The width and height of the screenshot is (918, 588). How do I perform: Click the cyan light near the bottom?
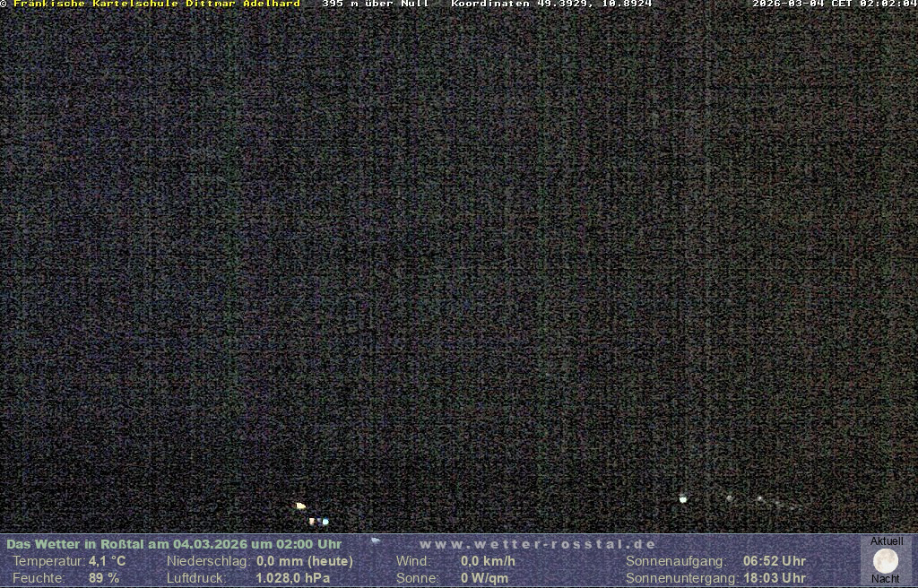[325, 522]
